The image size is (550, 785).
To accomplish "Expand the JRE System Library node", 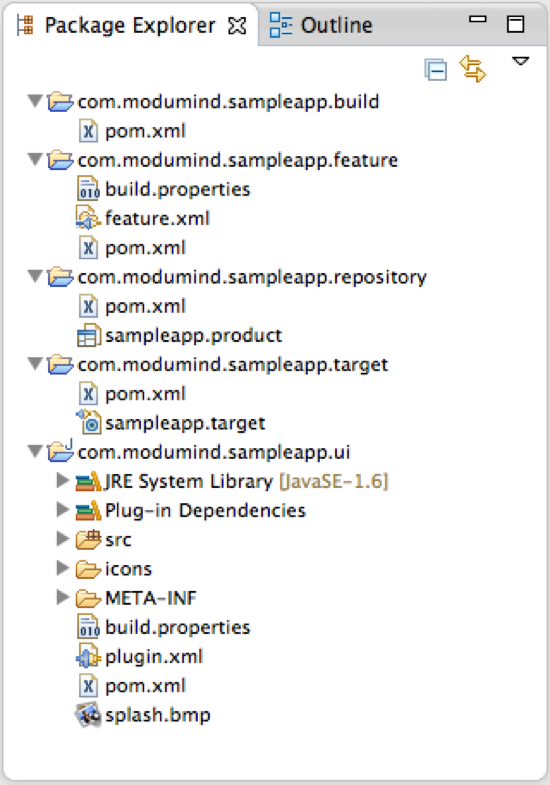I will click(63, 481).
